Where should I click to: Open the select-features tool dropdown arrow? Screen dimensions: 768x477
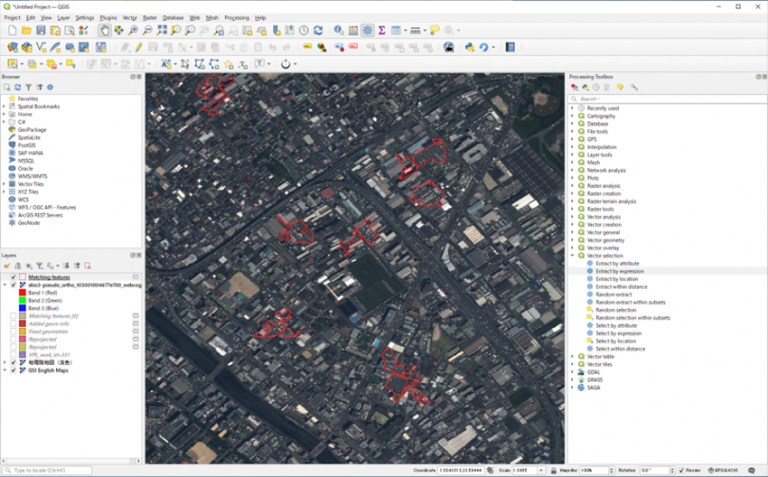[x=22, y=64]
